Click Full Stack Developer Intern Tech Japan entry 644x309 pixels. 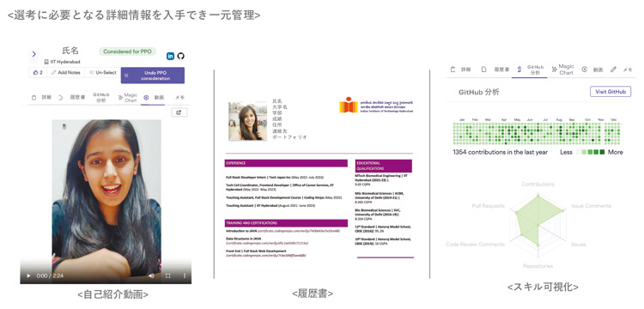coord(275,178)
